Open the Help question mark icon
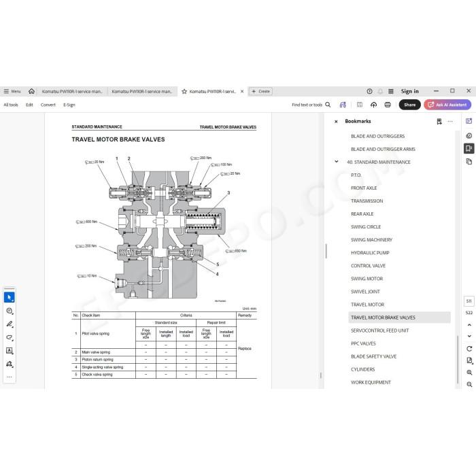The image size is (476, 476). 369,91
